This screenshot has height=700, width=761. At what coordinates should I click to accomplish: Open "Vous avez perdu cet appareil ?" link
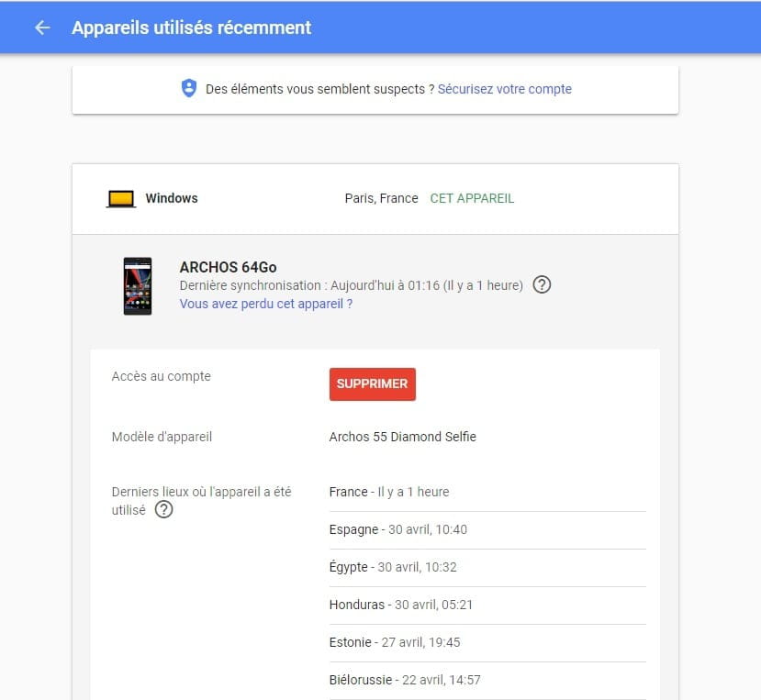tap(266, 304)
